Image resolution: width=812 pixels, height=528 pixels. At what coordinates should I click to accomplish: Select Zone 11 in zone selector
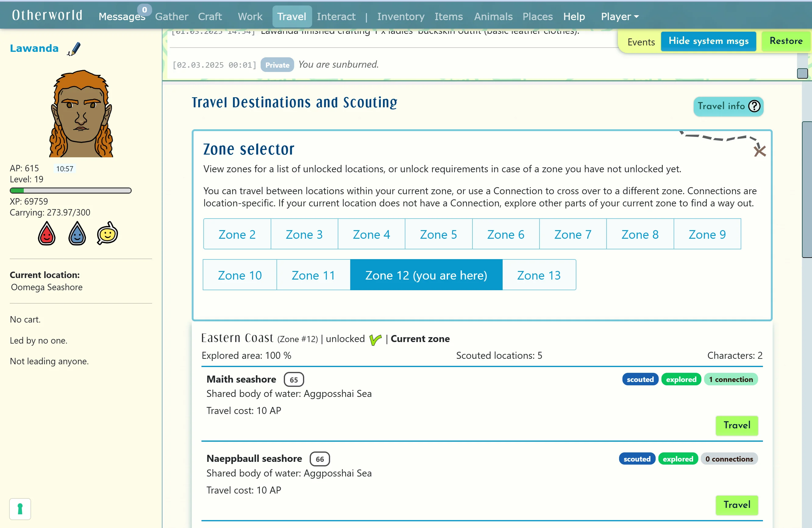click(x=313, y=275)
